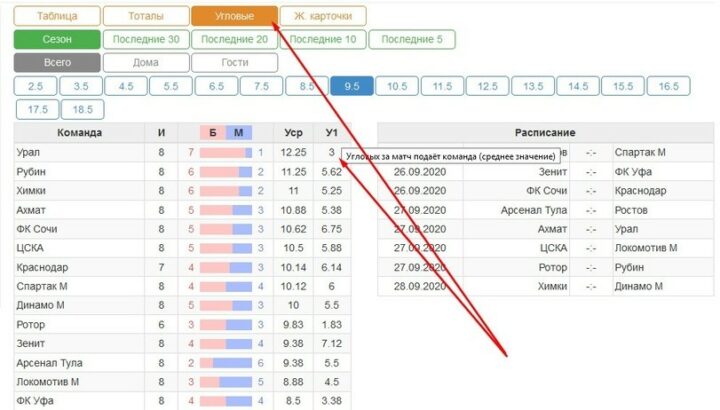This screenshot has width=720, height=410.
Task: Open the Динамо М team in the table
Action: pos(40,305)
